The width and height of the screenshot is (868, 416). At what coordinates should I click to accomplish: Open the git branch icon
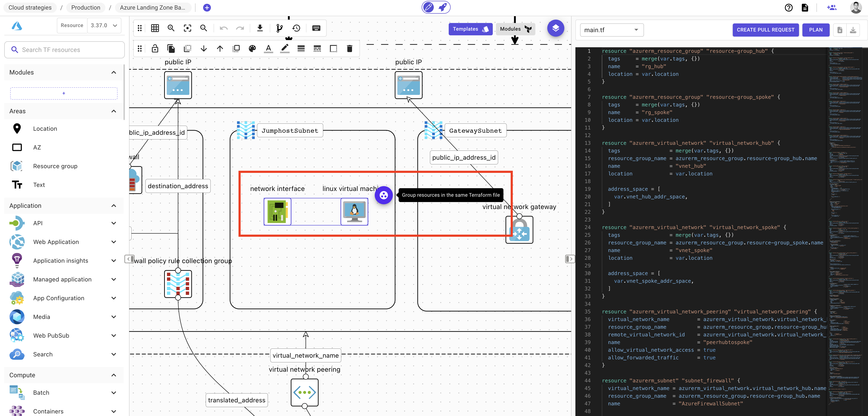click(x=279, y=28)
